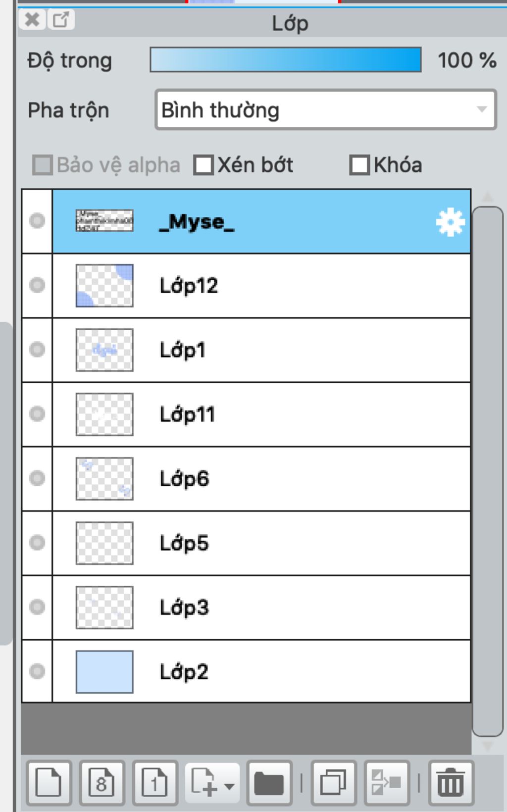Duplicate the selected layer
This screenshot has width=507, height=812.
click(x=333, y=783)
